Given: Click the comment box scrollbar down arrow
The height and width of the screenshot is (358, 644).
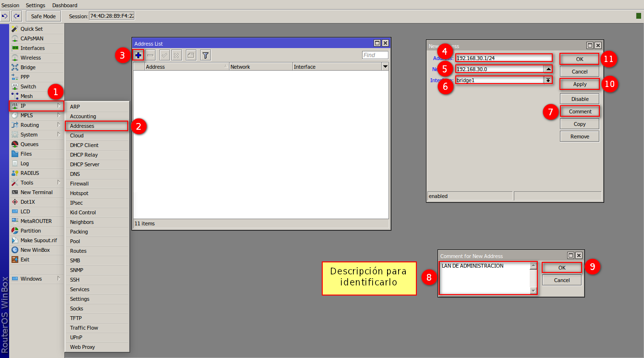Looking at the screenshot, I should click(533, 291).
